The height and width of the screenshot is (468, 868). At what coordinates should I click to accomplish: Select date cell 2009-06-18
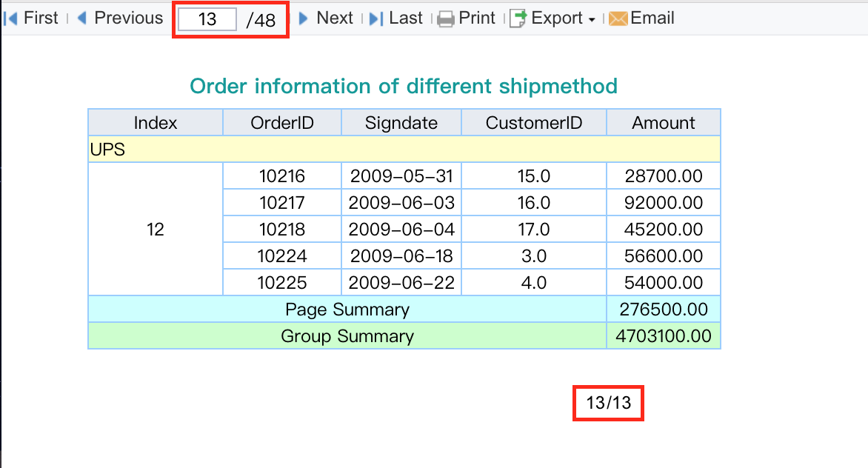click(x=401, y=255)
